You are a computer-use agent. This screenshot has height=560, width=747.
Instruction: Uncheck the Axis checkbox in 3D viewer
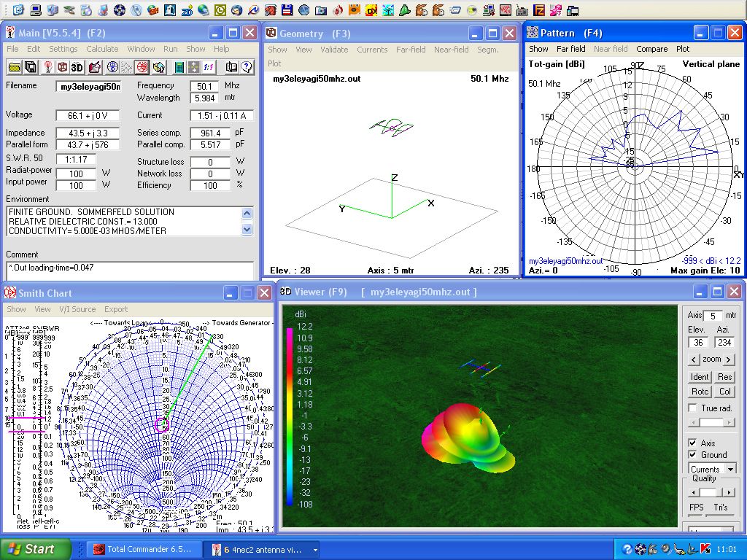693,443
